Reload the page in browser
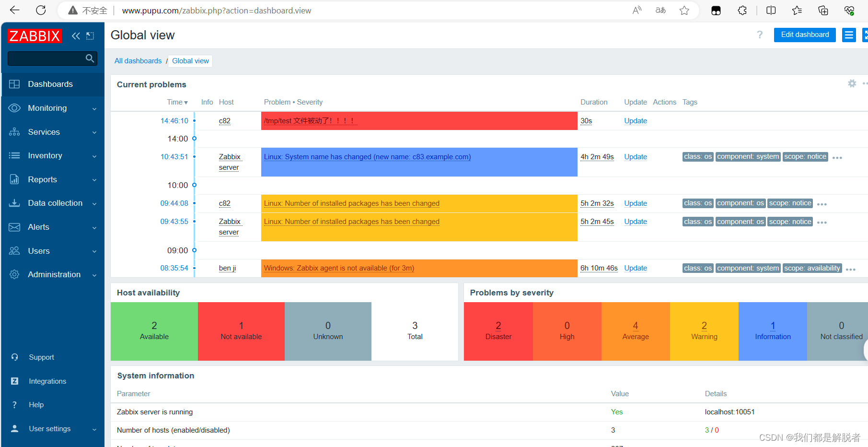 pyautogui.click(x=41, y=10)
